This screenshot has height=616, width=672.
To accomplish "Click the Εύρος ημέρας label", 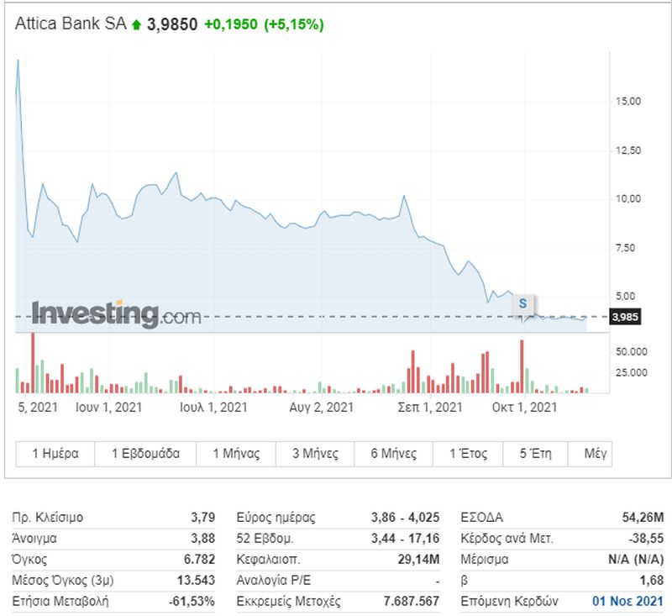I will [276, 517].
